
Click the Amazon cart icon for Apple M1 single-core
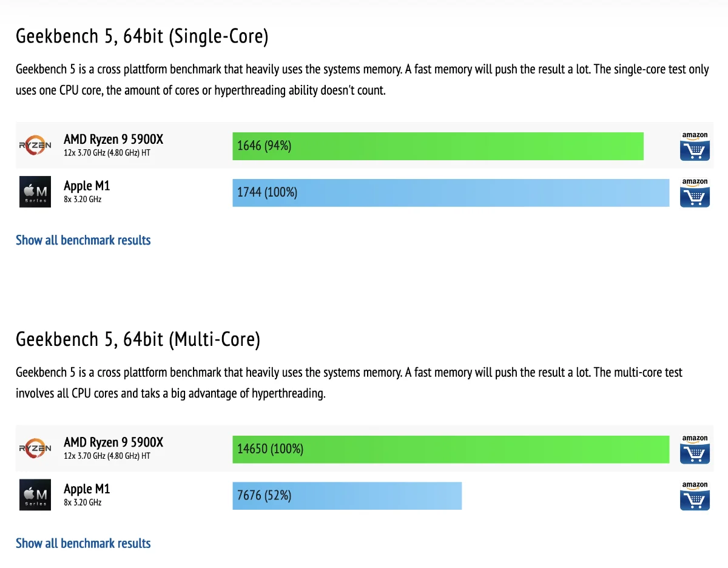[x=695, y=192]
